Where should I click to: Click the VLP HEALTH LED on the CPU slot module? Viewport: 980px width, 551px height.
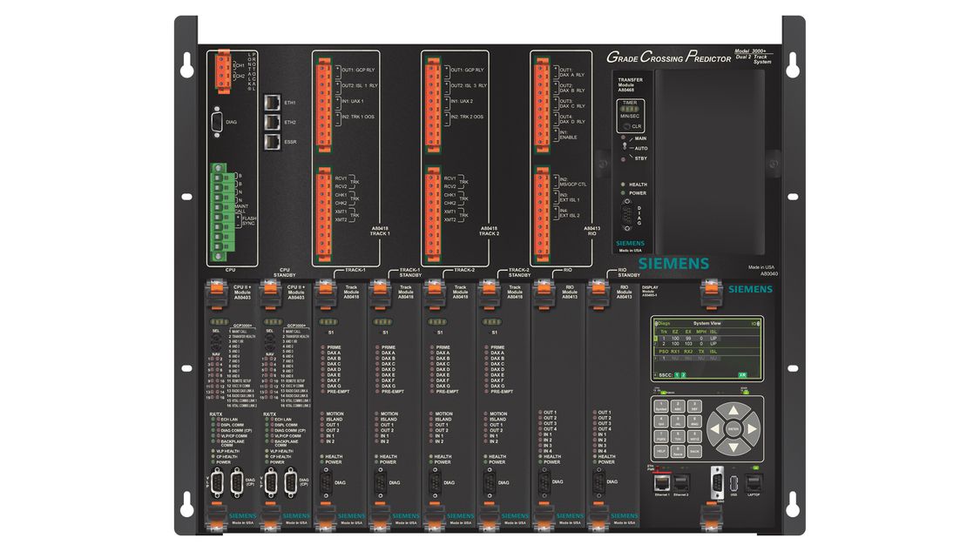coord(213,451)
